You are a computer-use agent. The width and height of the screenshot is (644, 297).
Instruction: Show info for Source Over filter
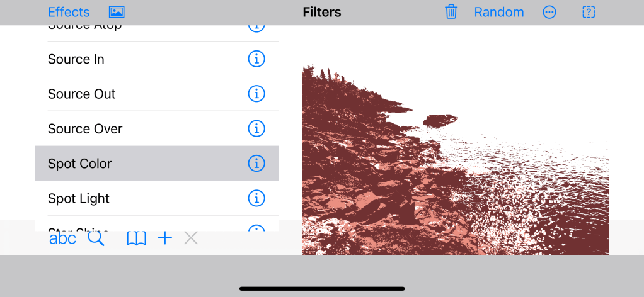coord(256,128)
